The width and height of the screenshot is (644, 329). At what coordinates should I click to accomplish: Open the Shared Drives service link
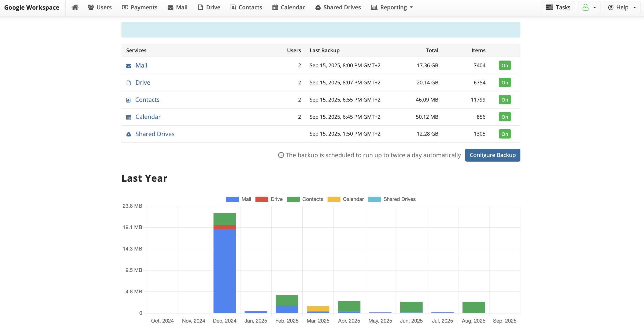(155, 134)
